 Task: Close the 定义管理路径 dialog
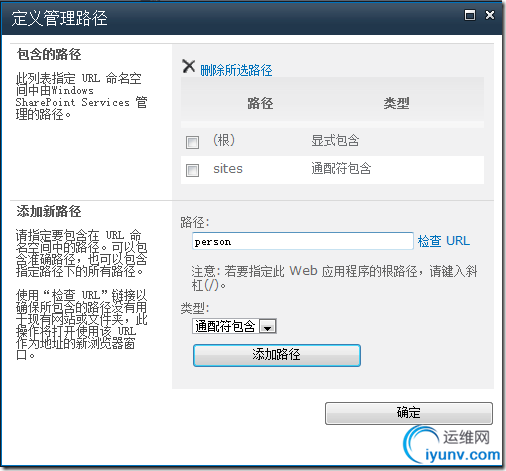490,15
